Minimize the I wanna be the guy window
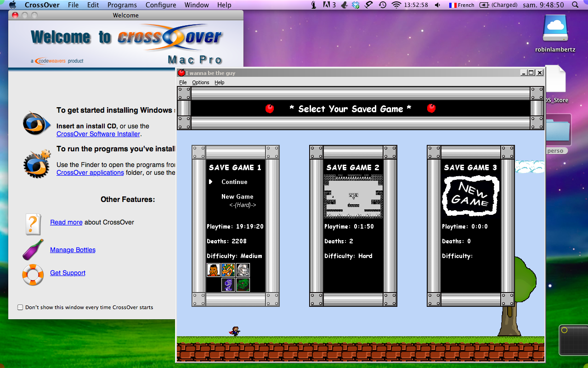 [x=524, y=73]
